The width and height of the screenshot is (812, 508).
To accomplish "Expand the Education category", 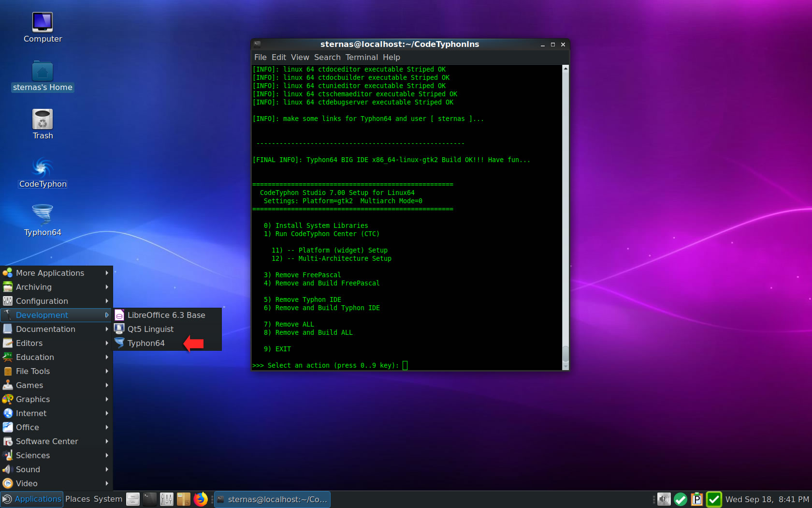I will (57, 357).
